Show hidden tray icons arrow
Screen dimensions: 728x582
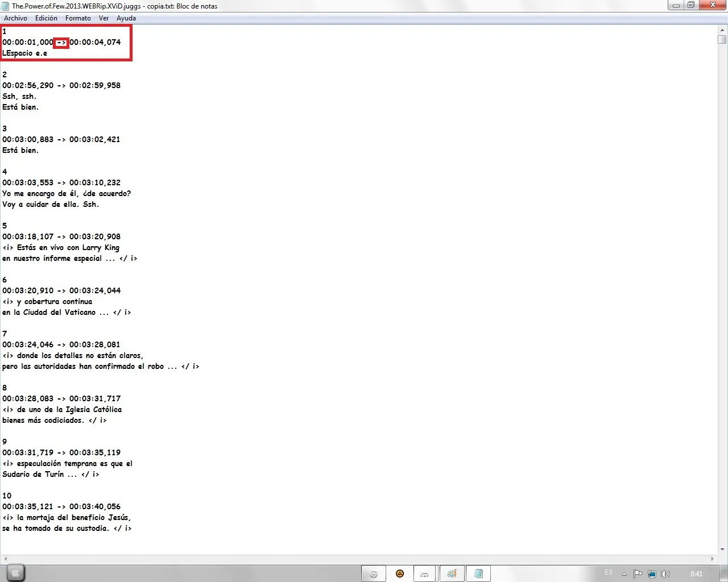coord(624,574)
